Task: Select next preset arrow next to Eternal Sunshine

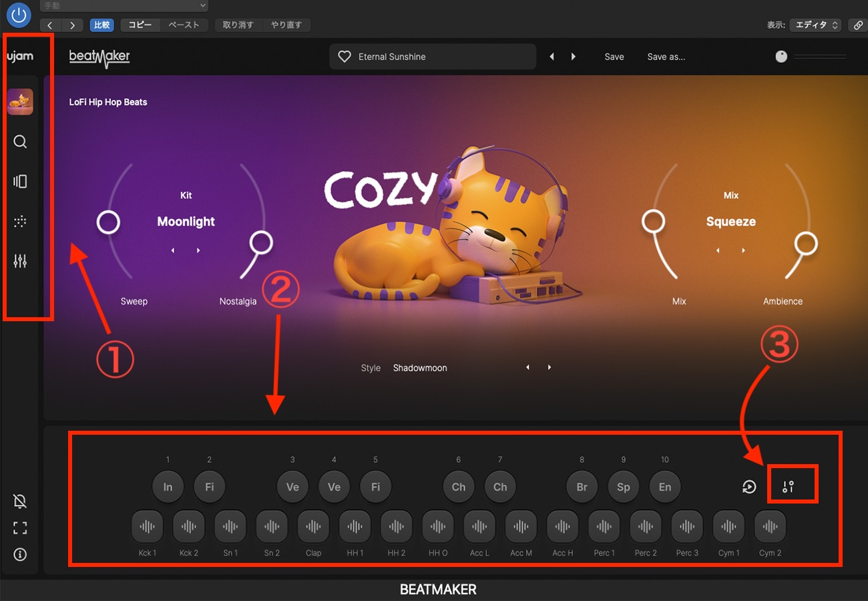Action: pyautogui.click(x=574, y=57)
